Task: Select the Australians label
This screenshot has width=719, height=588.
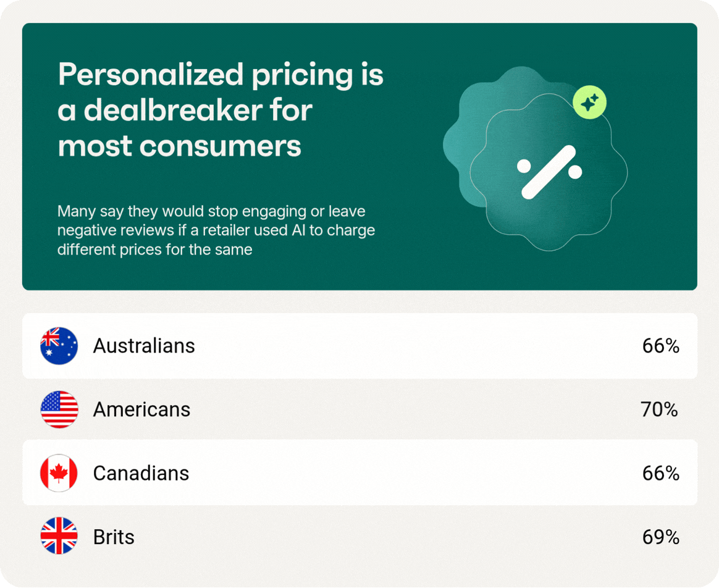Action: (144, 346)
